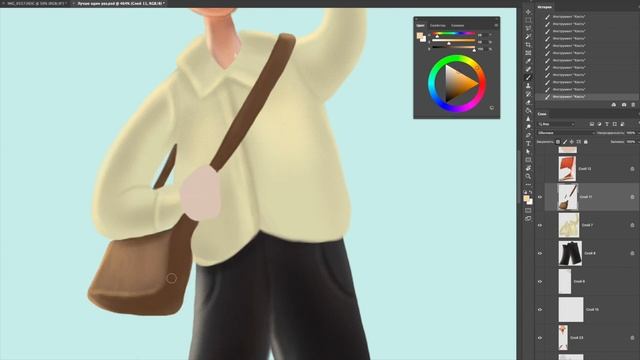Select the History Brush tool
This screenshot has width=640, height=360.
[x=528, y=94]
